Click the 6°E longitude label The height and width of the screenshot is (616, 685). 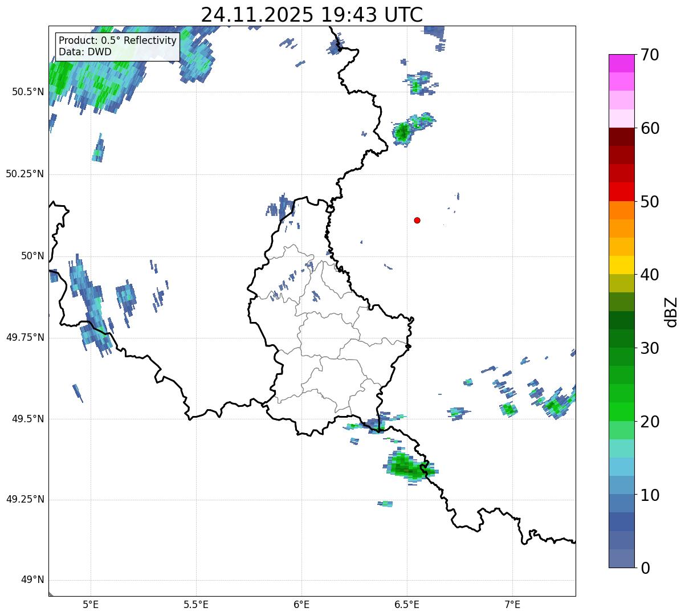(x=301, y=604)
